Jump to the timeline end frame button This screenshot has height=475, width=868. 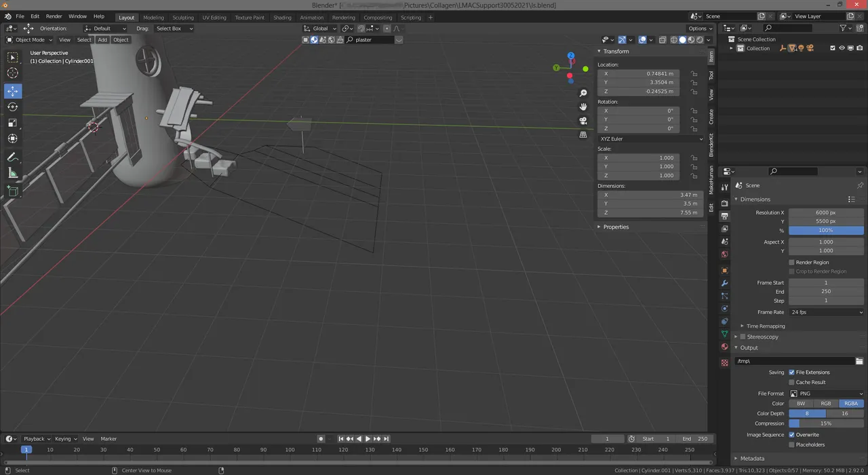[x=386, y=438]
